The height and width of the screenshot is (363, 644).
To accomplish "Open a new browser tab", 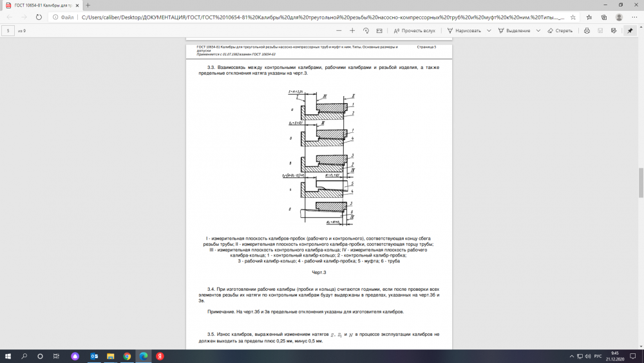I will (x=88, y=5).
